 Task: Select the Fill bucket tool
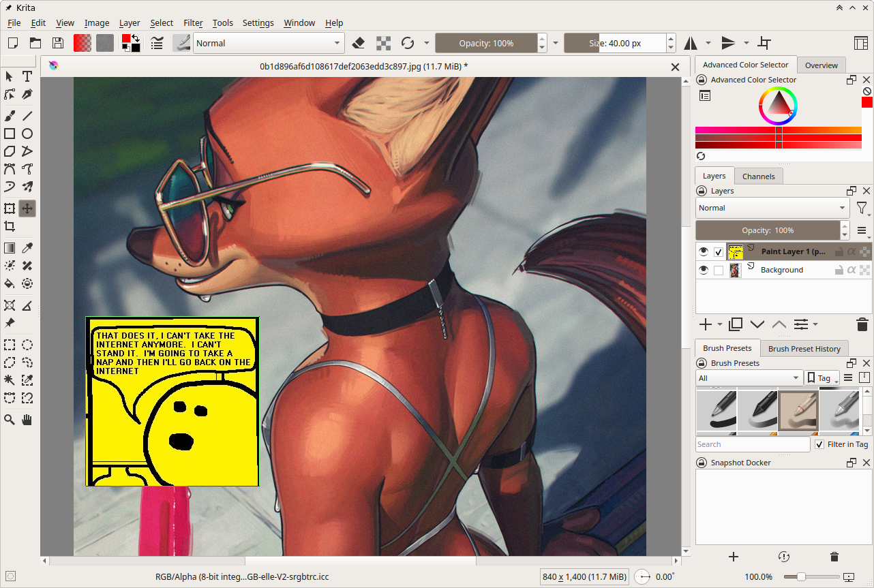[10, 283]
